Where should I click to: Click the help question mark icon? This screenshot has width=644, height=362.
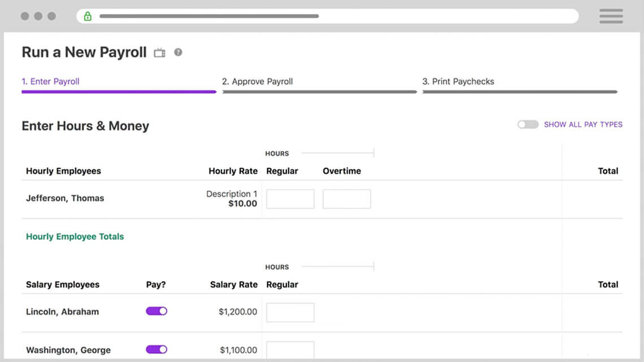coord(177,52)
